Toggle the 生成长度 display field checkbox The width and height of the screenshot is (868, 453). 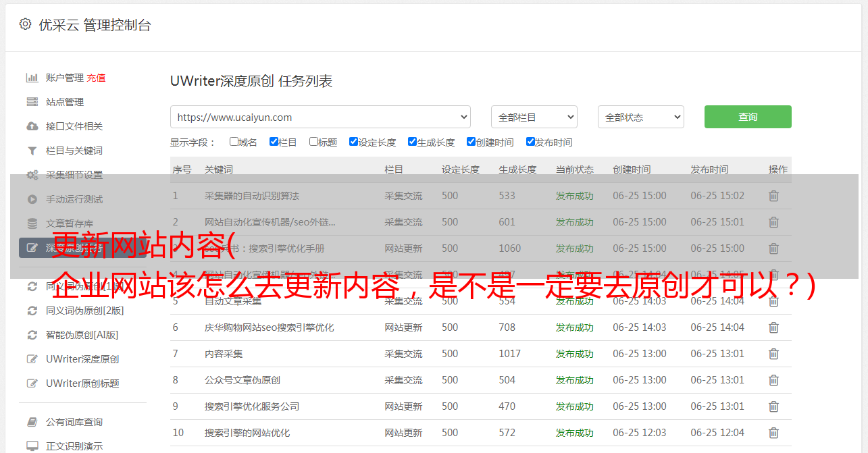412,142
